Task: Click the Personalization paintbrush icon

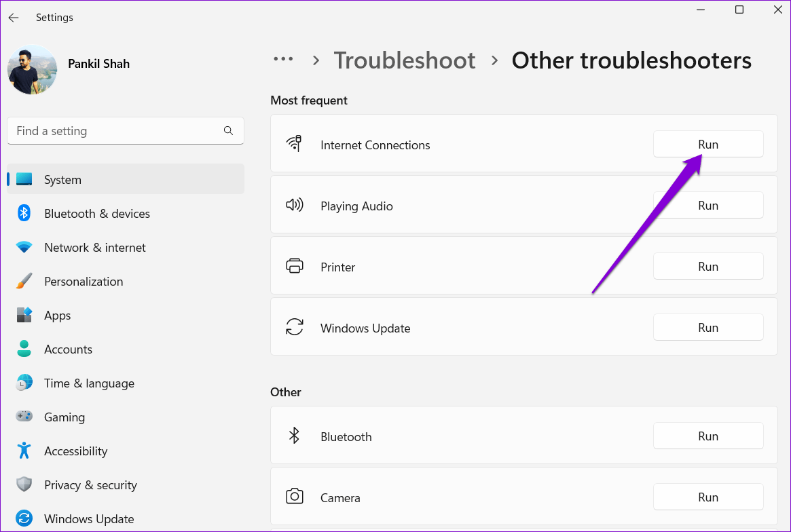Action: (24, 282)
